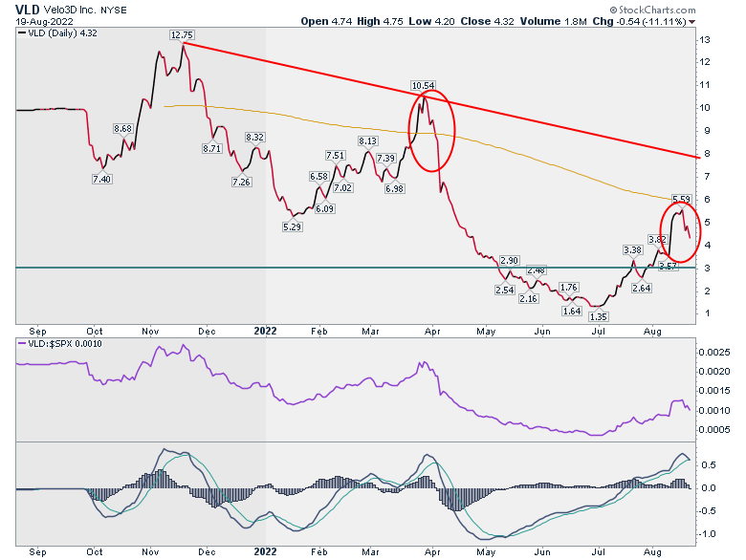Click the red down arrow beside the change

coord(691,22)
